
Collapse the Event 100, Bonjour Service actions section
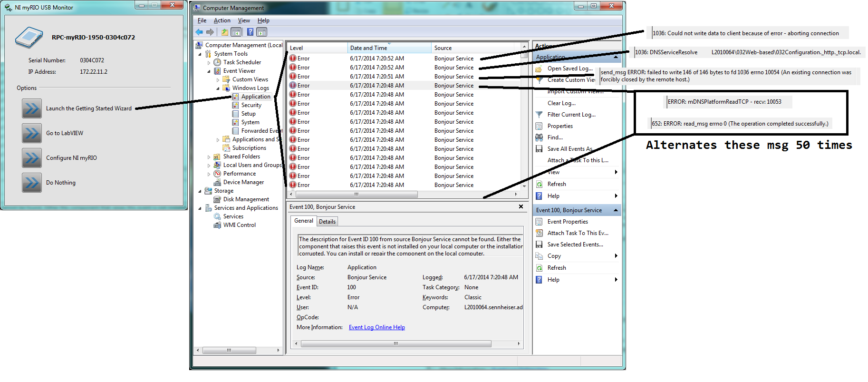(x=616, y=210)
